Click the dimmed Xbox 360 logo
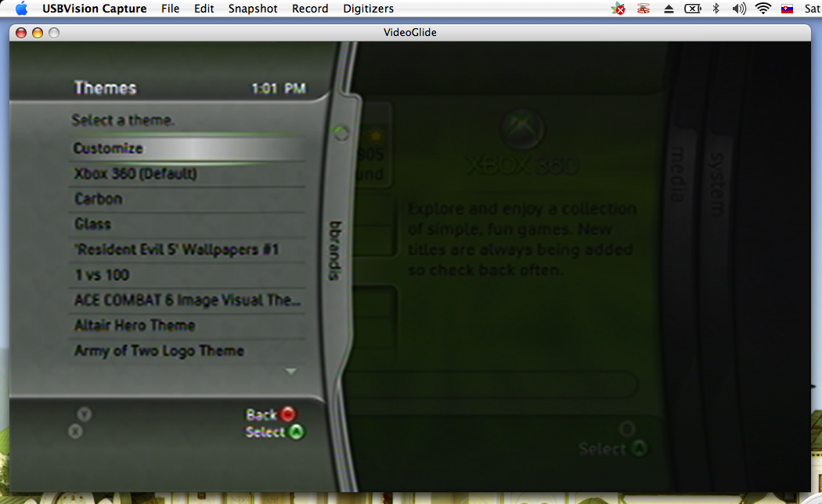The width and height of the screenshot is (822, 504). coord(521,130)
